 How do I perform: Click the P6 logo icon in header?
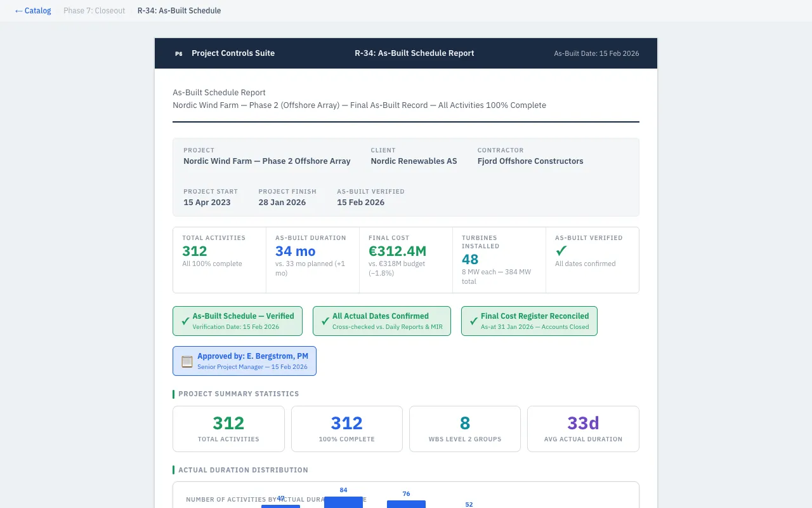(179, 54)
